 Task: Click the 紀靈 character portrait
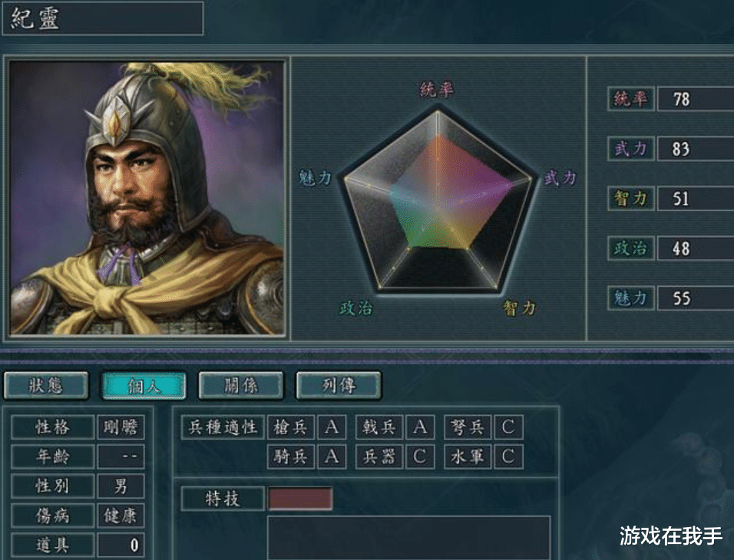[x=147, y=197]
